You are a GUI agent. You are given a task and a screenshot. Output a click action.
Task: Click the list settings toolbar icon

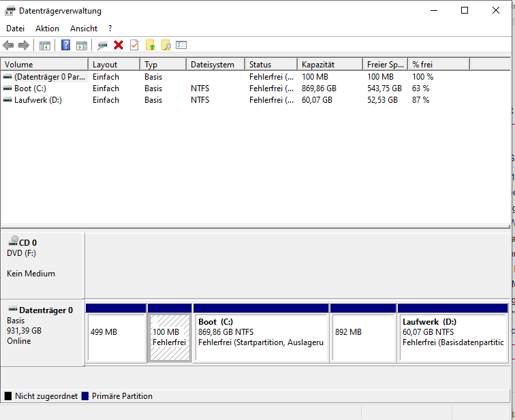[181, 45]
